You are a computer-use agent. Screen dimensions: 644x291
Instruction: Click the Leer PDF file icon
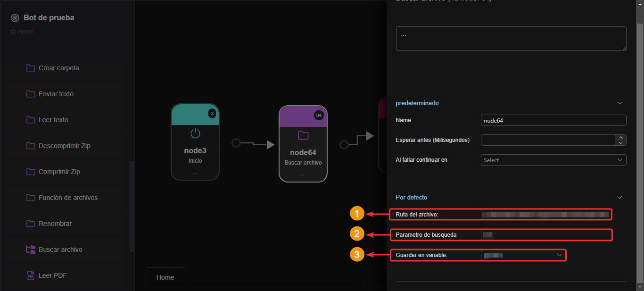pos(31,275)
